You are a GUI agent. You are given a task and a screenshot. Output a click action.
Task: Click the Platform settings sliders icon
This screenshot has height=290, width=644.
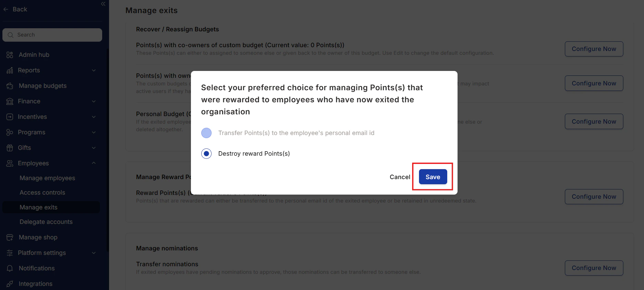10,253
